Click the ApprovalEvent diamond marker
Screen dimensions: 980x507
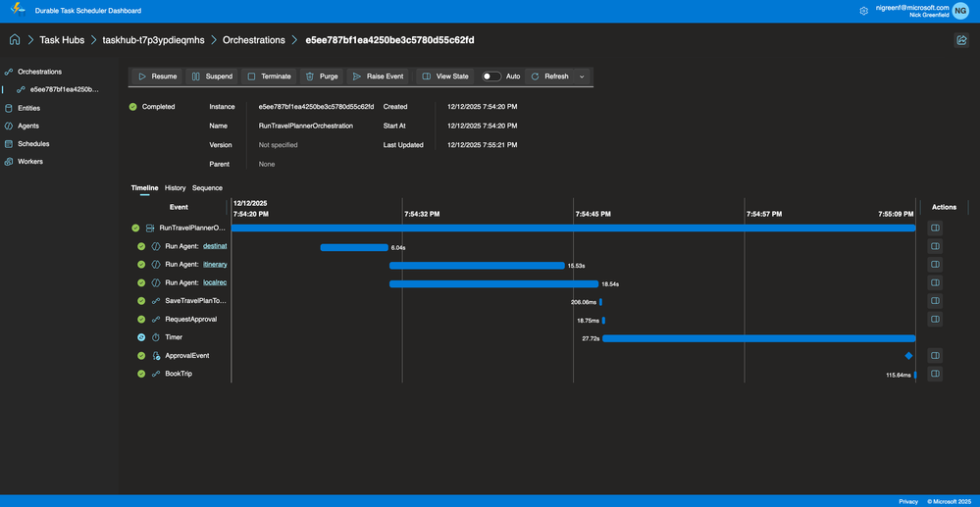click(x=908, y=356)
